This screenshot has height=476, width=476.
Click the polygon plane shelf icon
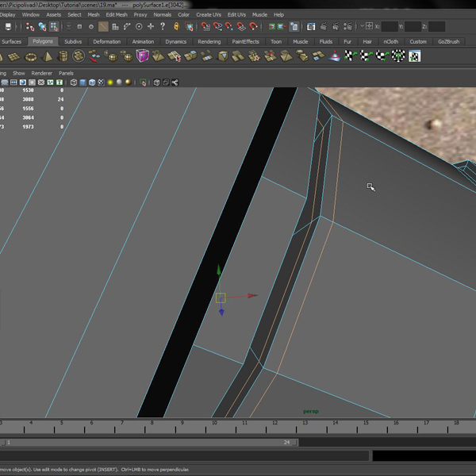click(x=14, y=56)
